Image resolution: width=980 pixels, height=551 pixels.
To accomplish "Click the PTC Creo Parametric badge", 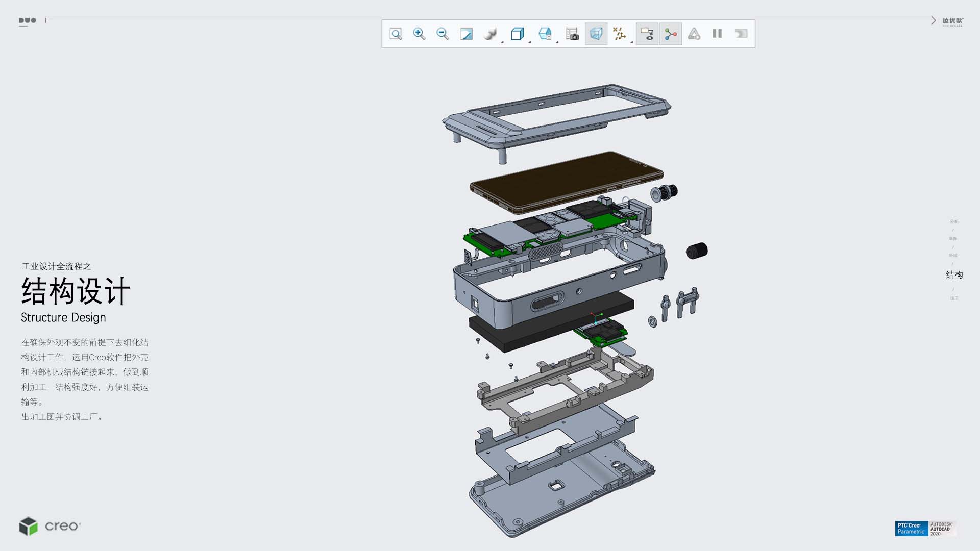I will coord(911,529).
